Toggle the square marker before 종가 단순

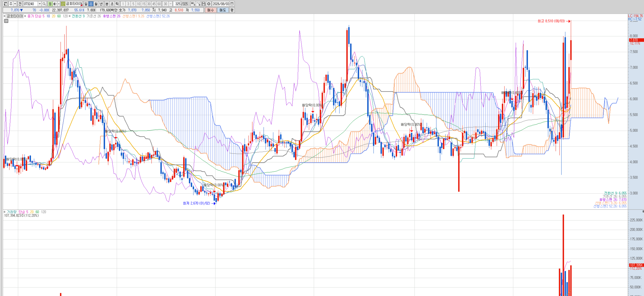point(25,16)
